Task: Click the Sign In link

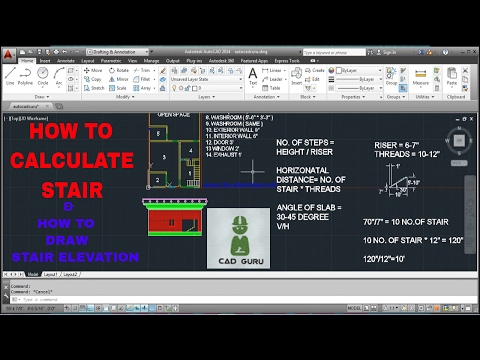Action: [x=387, y=52]
